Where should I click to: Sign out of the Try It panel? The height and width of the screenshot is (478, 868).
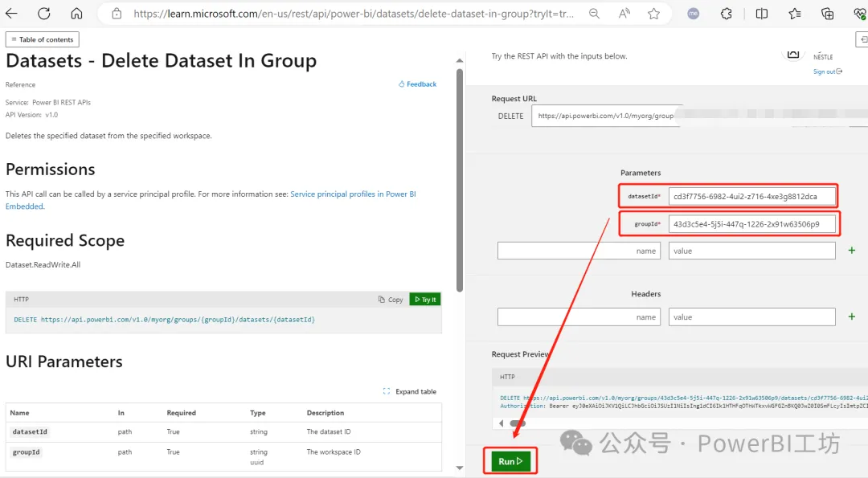[828, 71]
